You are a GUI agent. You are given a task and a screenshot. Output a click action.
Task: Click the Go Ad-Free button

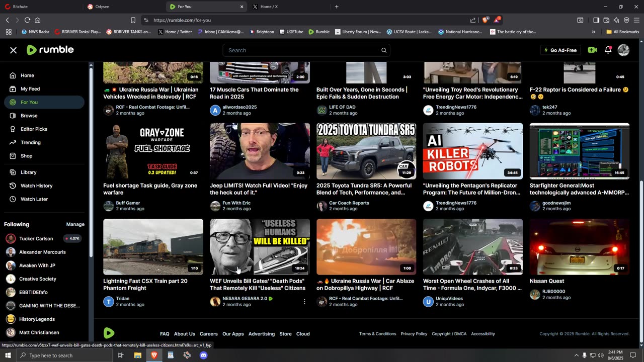point(560,50)
